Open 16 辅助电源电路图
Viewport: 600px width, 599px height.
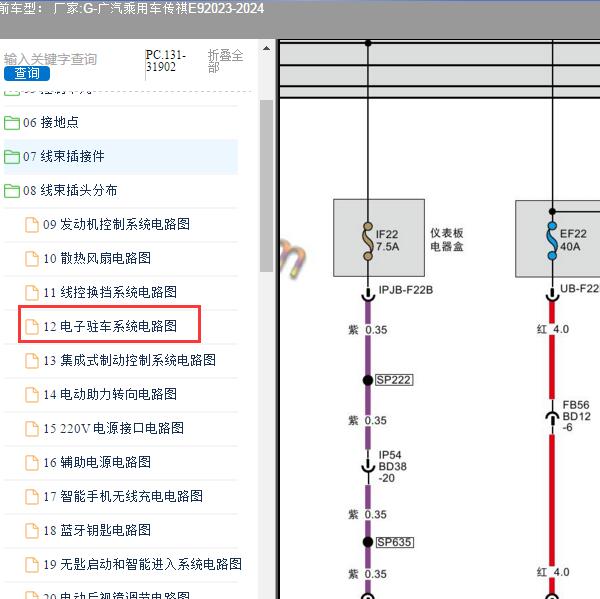(x=97, y=462)
